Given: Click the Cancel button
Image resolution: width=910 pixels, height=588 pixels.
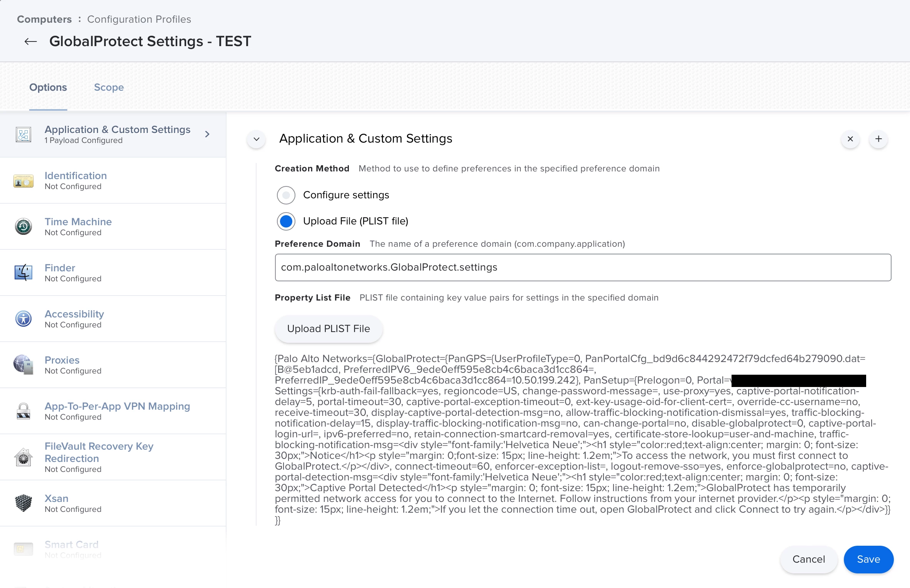Looking at the screenshot, I should coord(809,560).
